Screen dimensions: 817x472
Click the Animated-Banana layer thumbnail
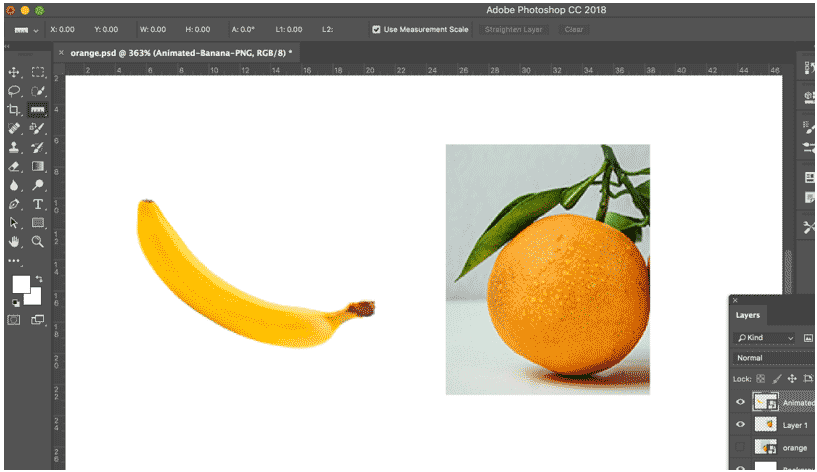tap(765, 402)
